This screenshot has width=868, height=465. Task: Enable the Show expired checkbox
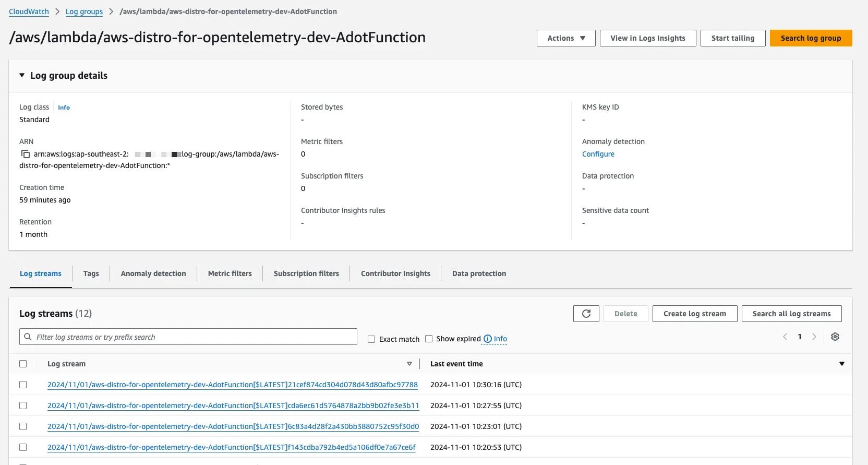(x=429, y=339)
